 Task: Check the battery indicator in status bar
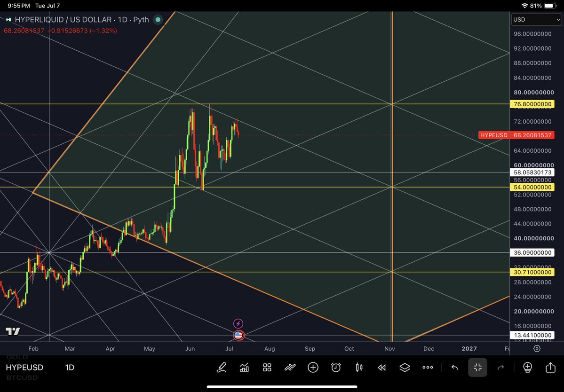pyautogui.click(x=550, y=6)
